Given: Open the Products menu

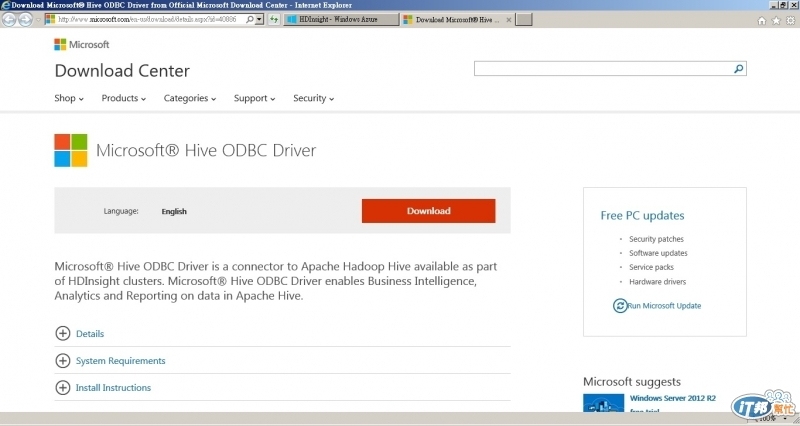Looking at the screenshot, I should (x=123, y=98).
